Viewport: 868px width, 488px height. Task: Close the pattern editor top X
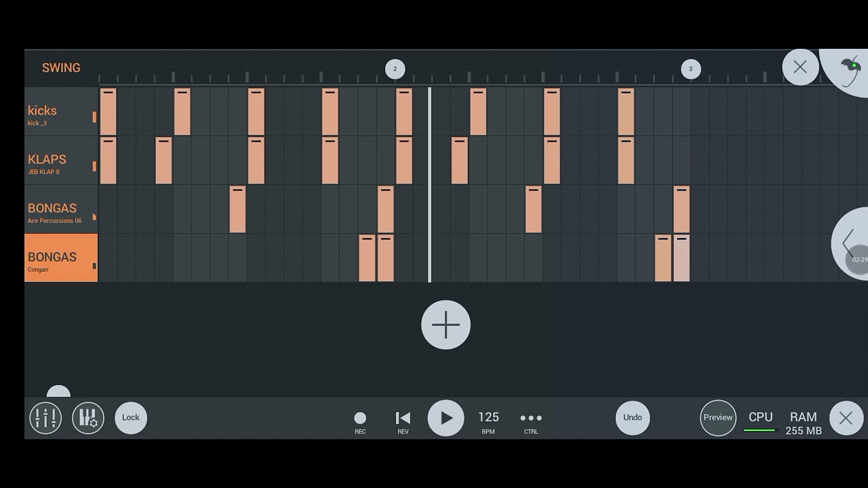coord(800,67)
